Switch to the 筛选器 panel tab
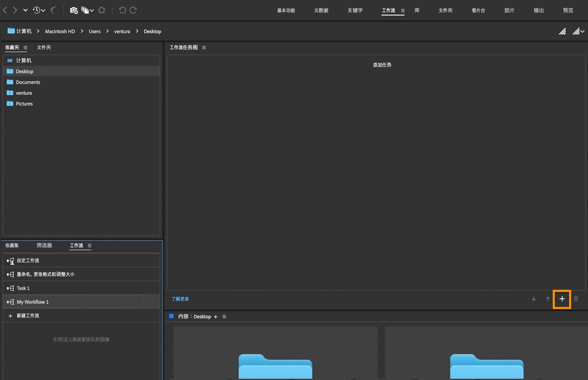 (44, 246)
